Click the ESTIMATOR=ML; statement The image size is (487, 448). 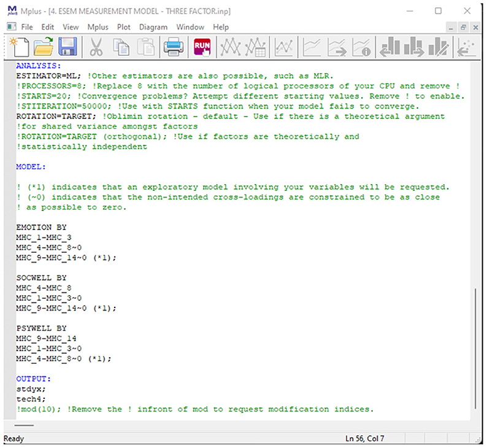pos(48,76)
